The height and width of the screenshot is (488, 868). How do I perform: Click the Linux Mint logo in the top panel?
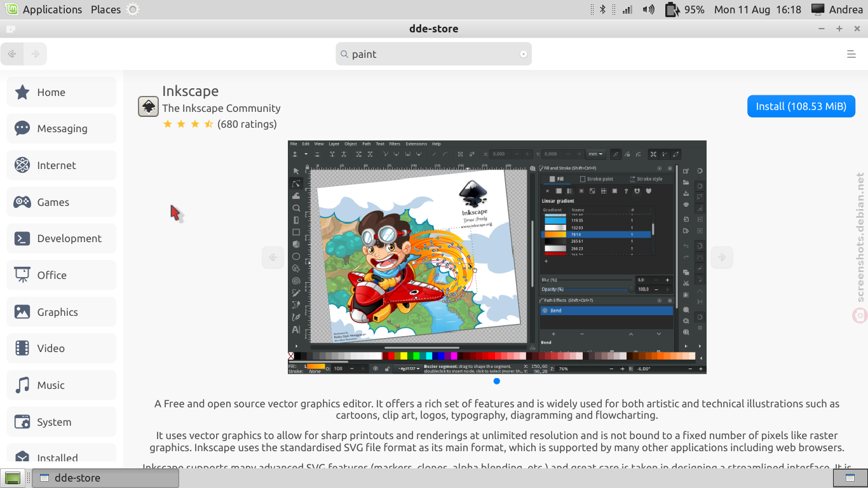click(11, 10)
